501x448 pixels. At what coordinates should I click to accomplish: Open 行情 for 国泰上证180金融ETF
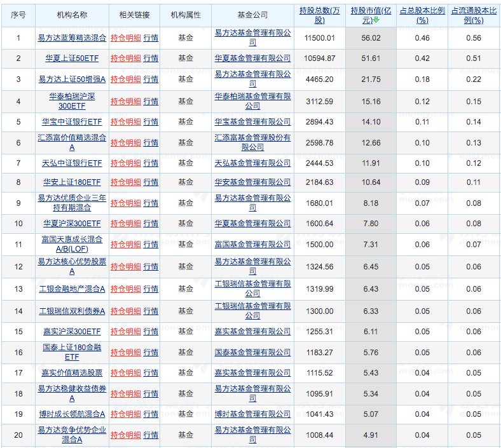151,353
